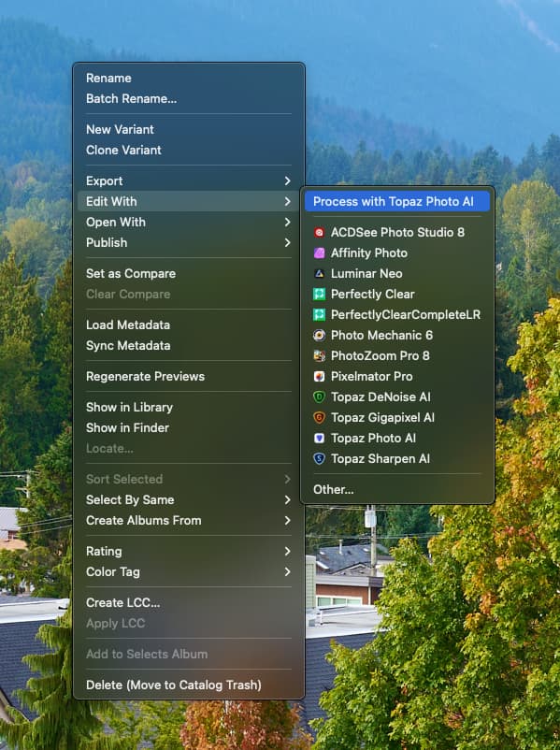Click the Perfectly Clear green icon
560x750 pixels.
click(x=319, y=295)
